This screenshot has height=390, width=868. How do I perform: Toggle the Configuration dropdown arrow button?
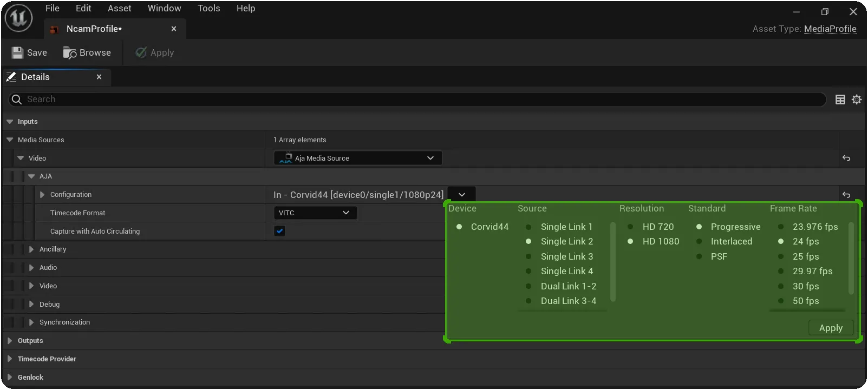point(462,195)
